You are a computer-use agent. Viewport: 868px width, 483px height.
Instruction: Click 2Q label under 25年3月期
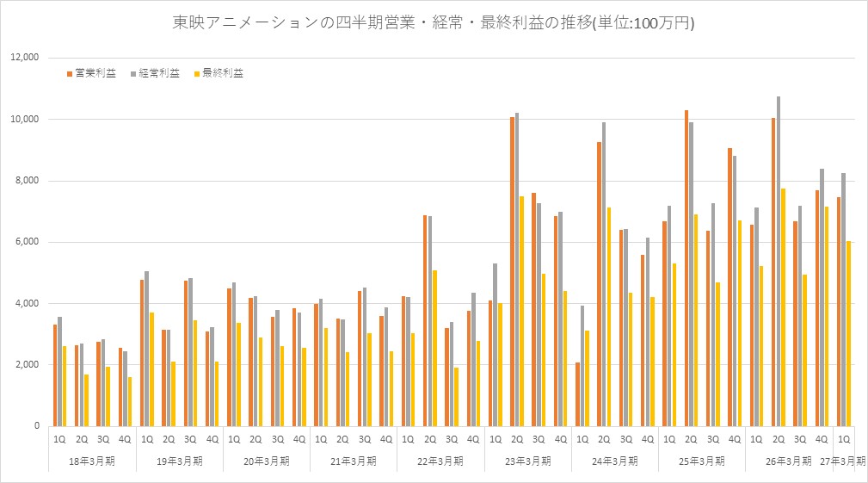(x=690, y=439)
